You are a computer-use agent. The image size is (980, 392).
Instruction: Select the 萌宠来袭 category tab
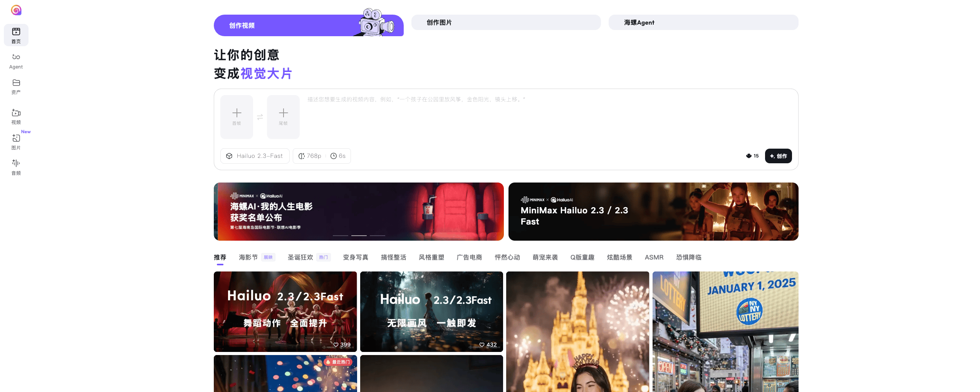(545, 257)
